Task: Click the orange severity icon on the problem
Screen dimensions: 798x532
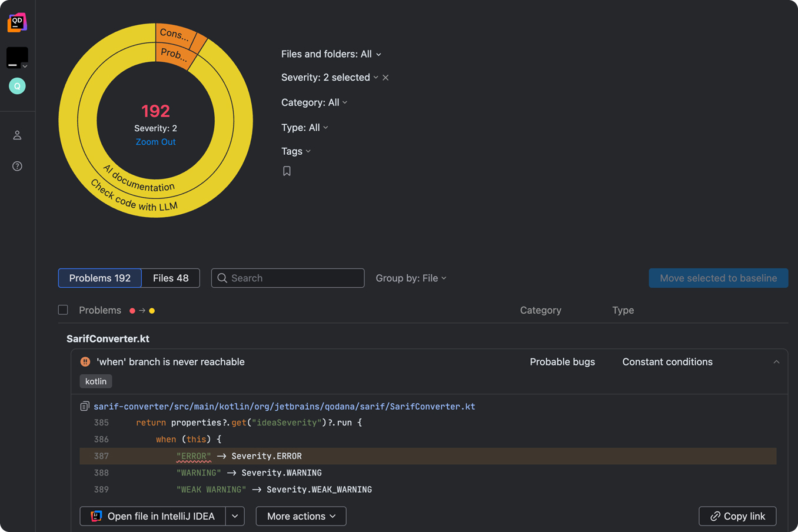Action: click(85, 362)
